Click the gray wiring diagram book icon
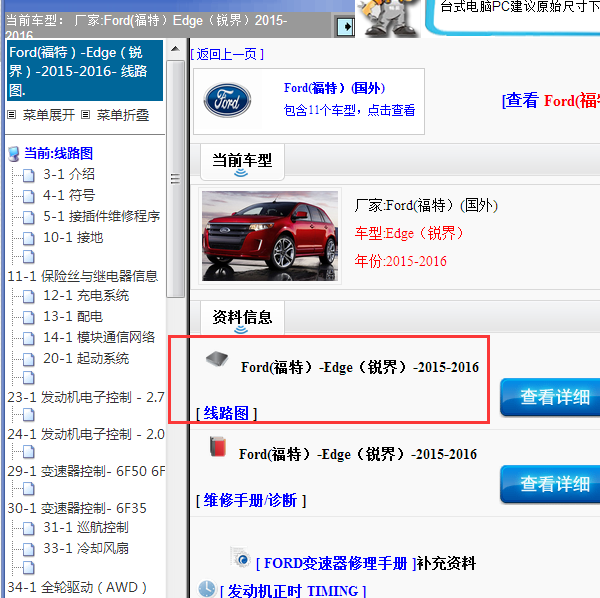600x598 pixels. click(x=217, y=358)
